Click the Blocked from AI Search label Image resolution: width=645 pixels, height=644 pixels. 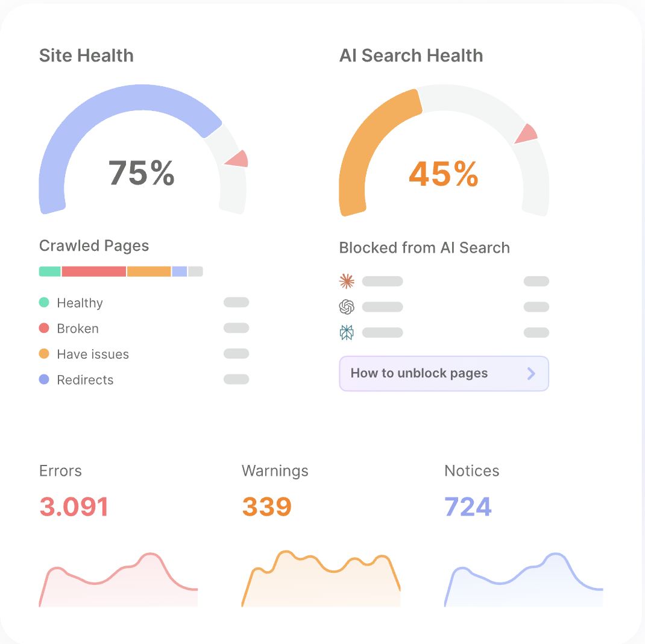(424, 248)
